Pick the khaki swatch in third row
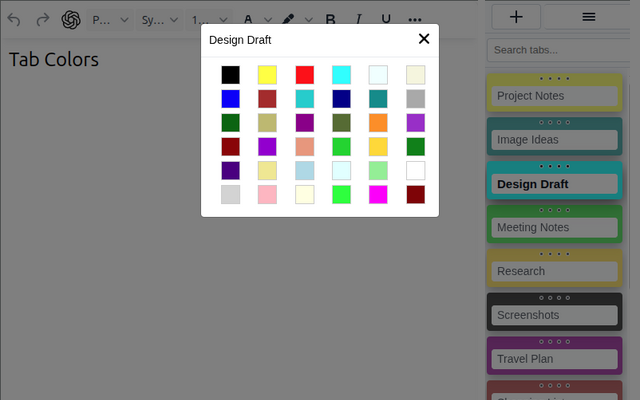Image resolution: width=640 pixels, height=400 pixels. [x=267, y=123]
